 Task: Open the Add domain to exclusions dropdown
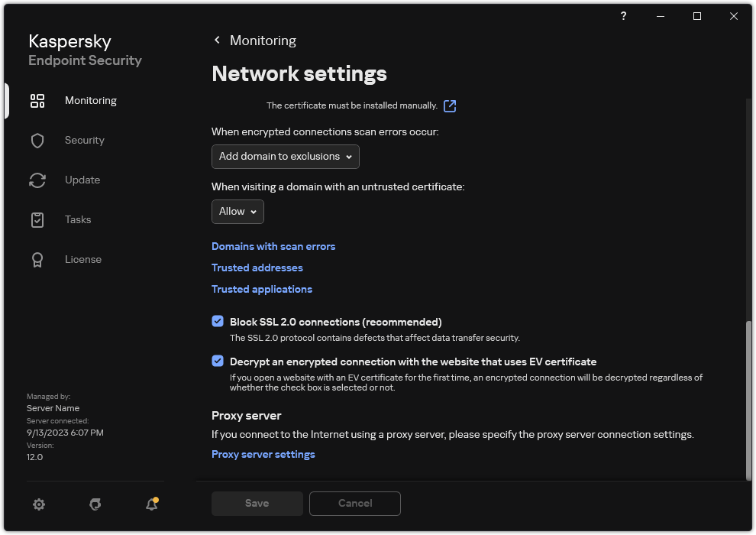pos(285,157)
